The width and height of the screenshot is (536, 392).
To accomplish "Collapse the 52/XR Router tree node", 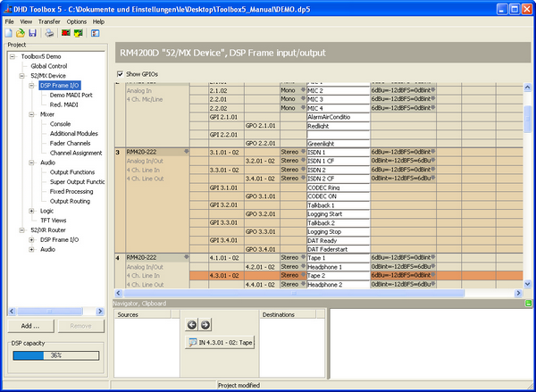I will pos(21,229).
